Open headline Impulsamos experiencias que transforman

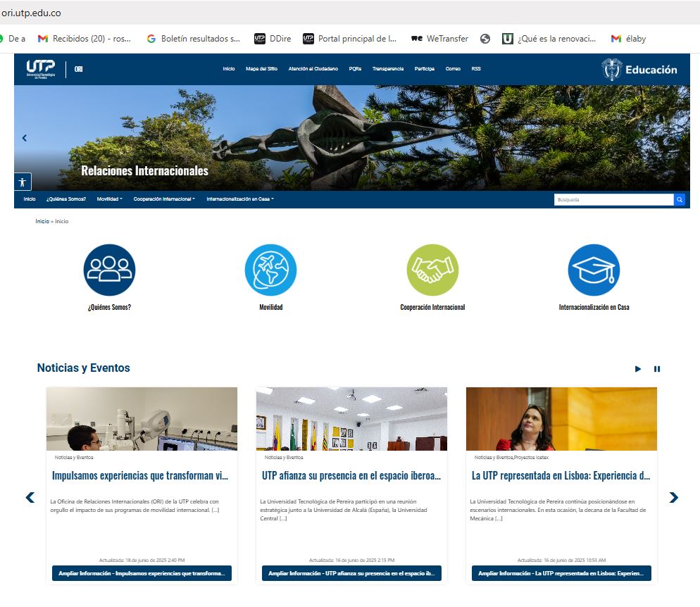(x=140, y=476)
